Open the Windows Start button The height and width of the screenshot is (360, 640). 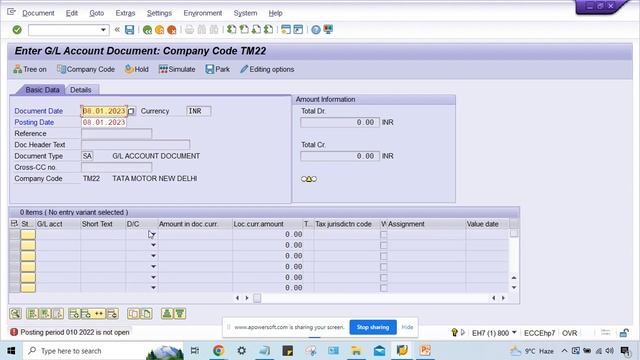coord(11,351)
